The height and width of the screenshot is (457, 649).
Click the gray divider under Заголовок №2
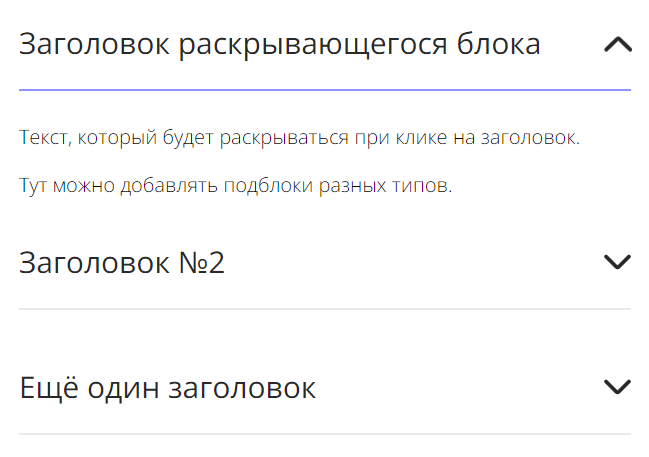[324, 309]
